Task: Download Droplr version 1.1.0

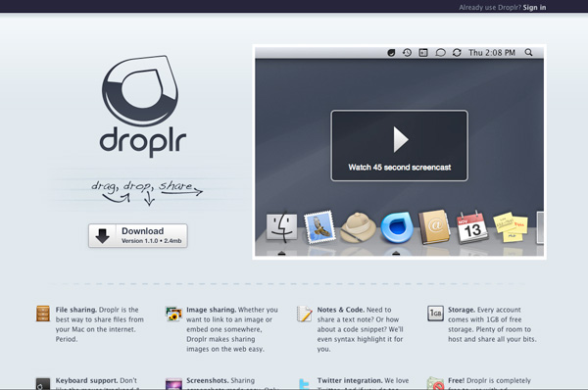Action: [x=138, y=235]
